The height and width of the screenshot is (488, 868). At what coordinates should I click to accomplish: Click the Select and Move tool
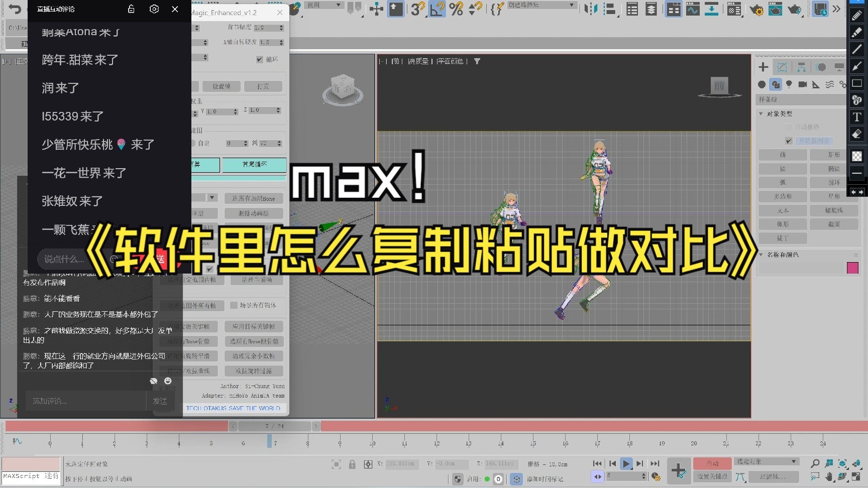click(376, 9)
